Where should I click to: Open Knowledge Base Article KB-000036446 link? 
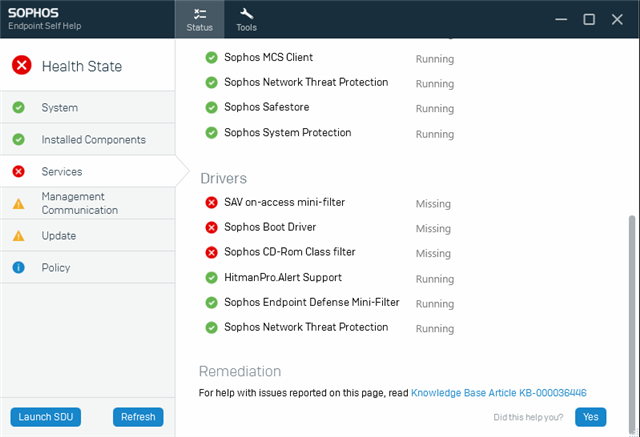tap(498, 393)
